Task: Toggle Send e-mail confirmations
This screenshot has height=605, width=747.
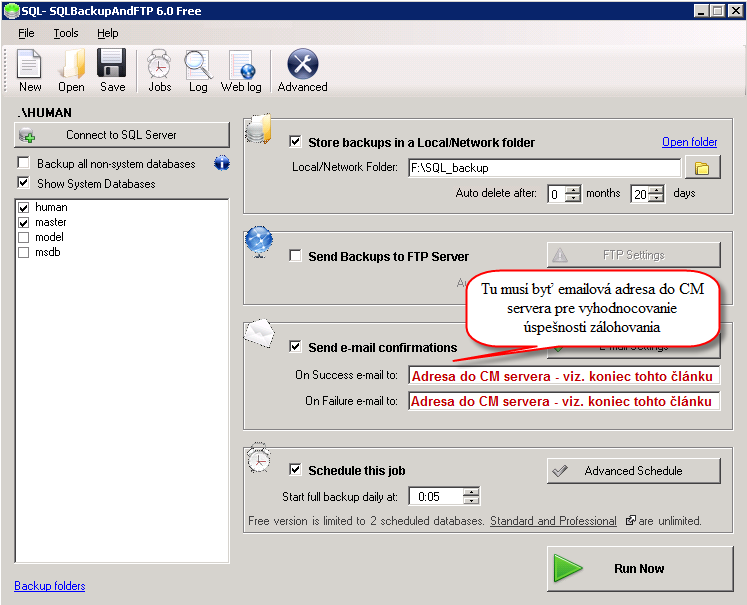Action: (x=295, y=347)
